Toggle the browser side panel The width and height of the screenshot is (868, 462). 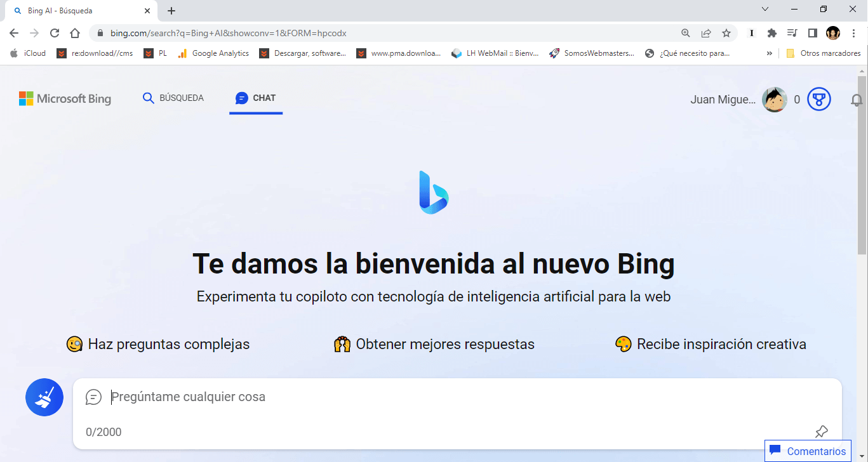click(x=813, y=33)
